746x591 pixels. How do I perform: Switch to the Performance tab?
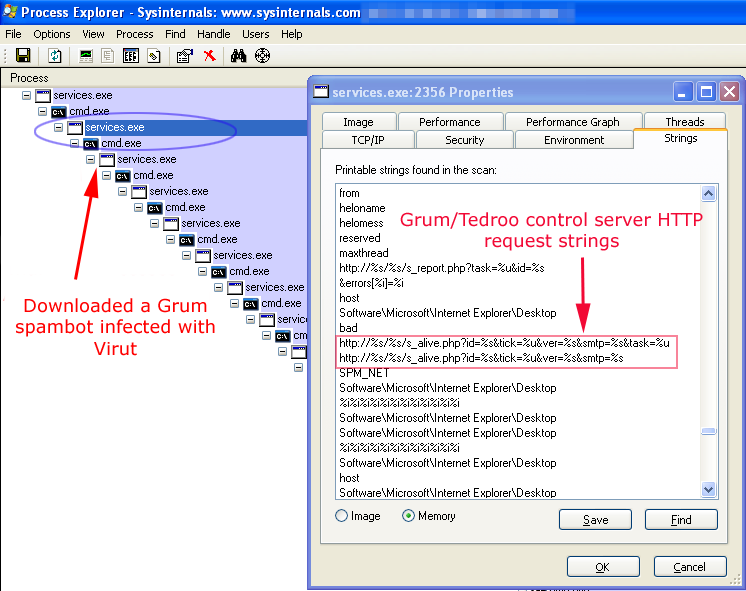tap(450, 122)
